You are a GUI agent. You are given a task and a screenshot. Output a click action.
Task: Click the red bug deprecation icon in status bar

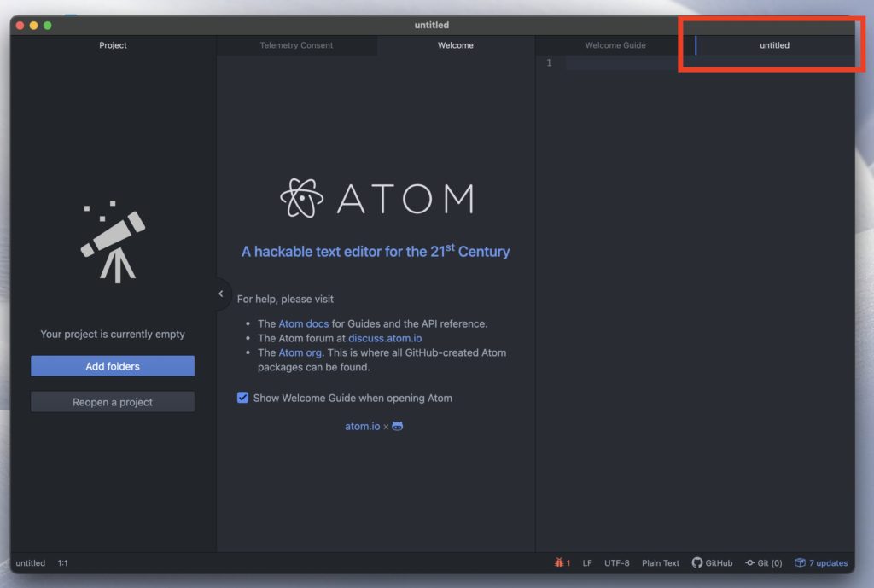(559, 562)
